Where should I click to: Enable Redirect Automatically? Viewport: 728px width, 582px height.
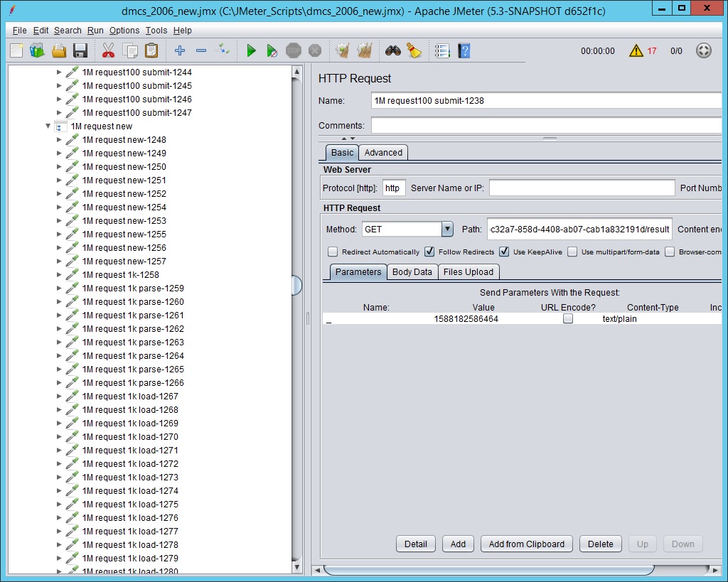coord(332,252)
